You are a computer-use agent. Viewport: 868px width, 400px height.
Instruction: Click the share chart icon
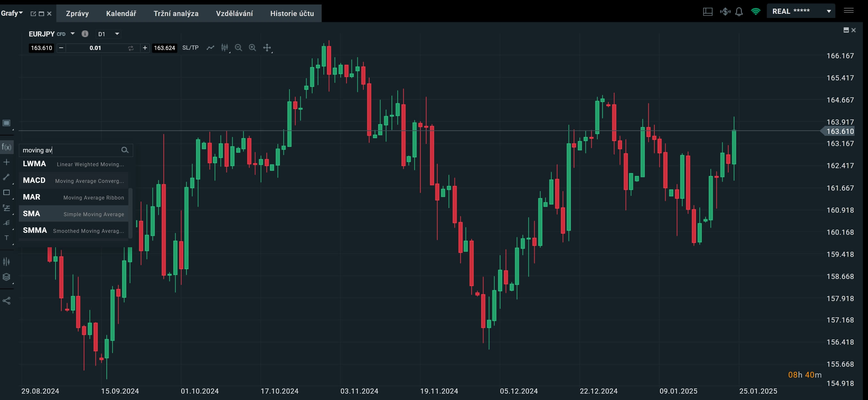pos(6,301)
